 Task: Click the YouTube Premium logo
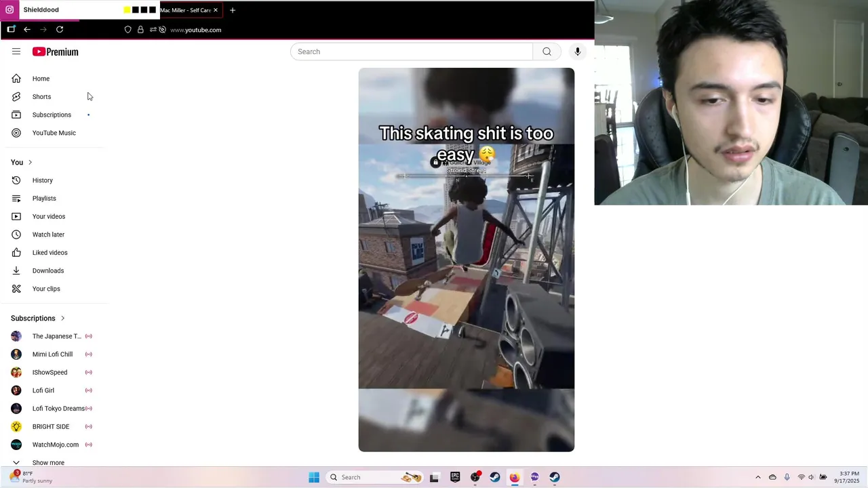point(55,52)
